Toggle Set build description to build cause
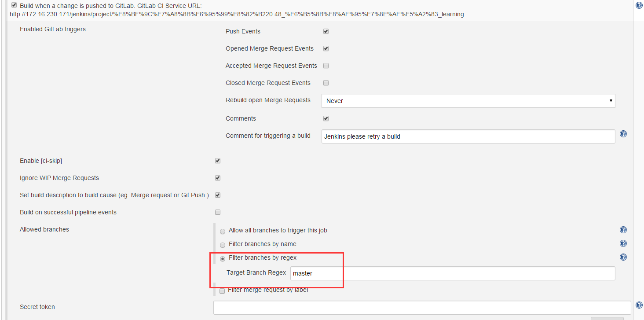The height and width of the screenshot is (320, 644). (218, 195)
